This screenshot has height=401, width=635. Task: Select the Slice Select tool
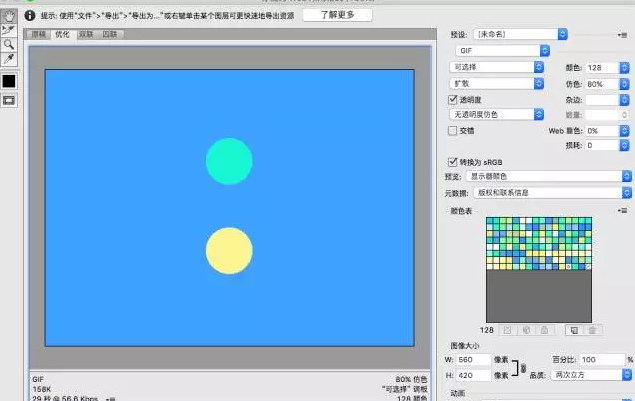(x=9, y=30)
